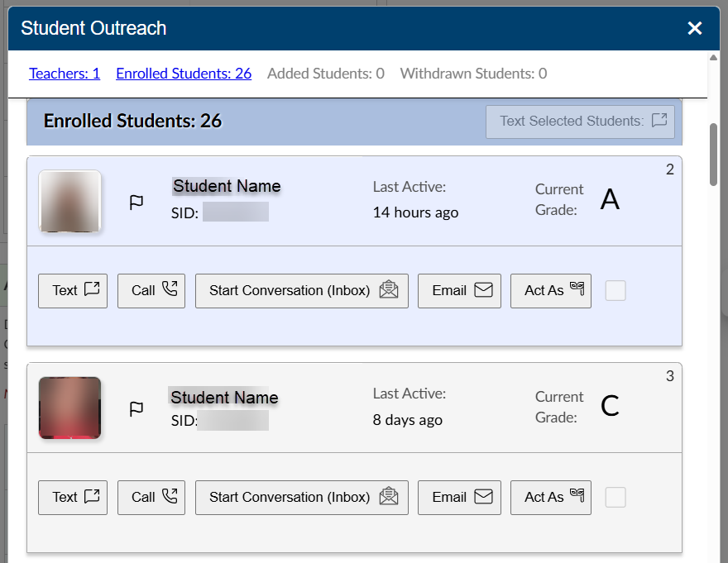Click the second student's Email button
Viewport: 728px width, 563px height.
coord(459,497)
